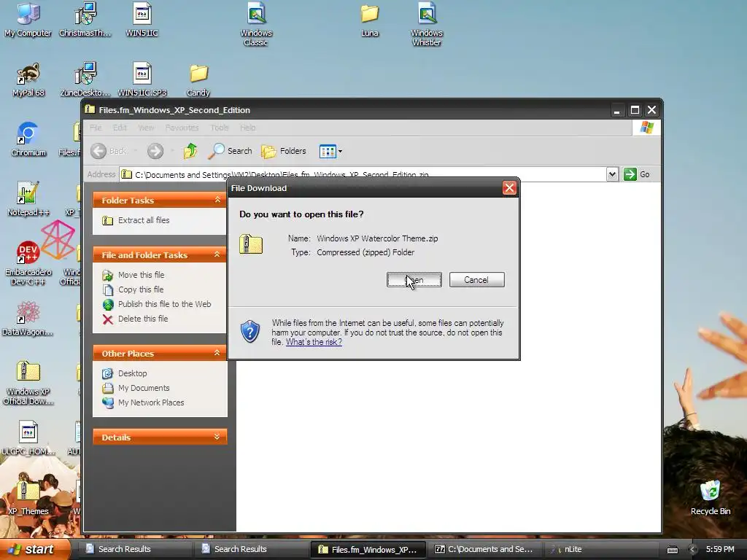Image resolution: width=747 pixels, height=560 pixels.
Task: Collapse the File and Folder Tasks panel
Action: pyautogui.click(x=217, y=254)
